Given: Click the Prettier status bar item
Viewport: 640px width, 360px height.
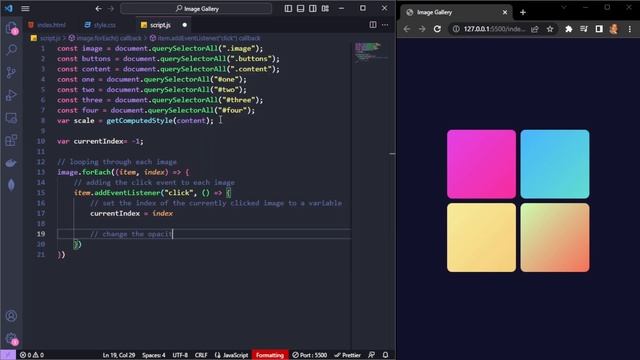Looking at the screenshot, I should point(347,355).
